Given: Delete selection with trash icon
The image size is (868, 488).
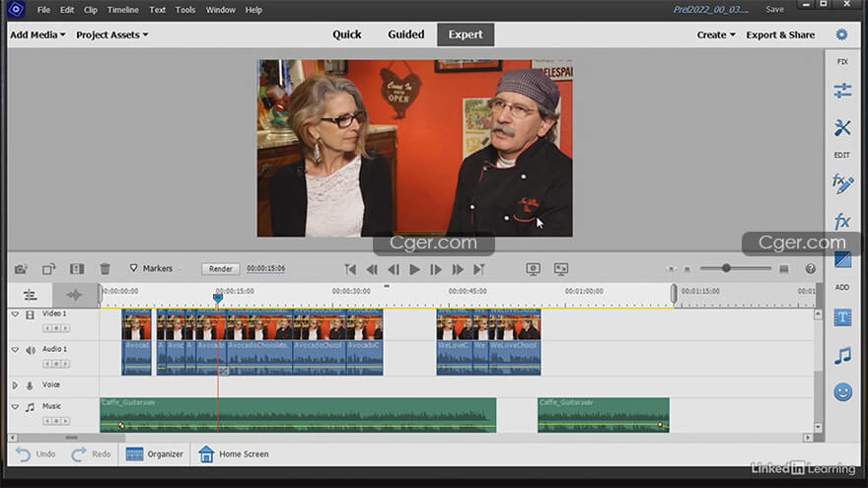Looking at the screenshot, I should click(105, 269).
